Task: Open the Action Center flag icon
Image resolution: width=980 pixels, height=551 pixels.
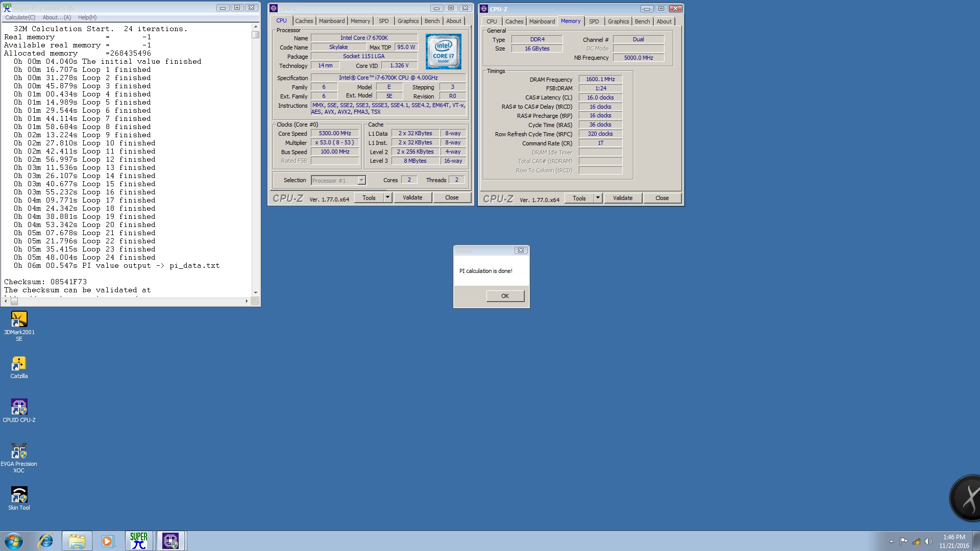Action: [x=903, y=541]
